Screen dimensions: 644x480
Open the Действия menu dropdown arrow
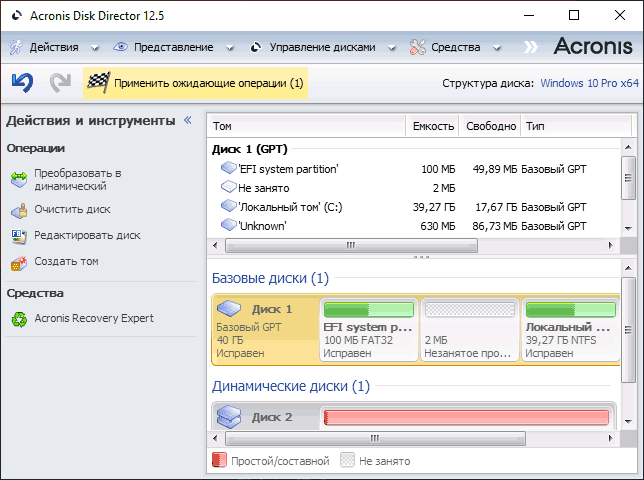tap(95, 48)
